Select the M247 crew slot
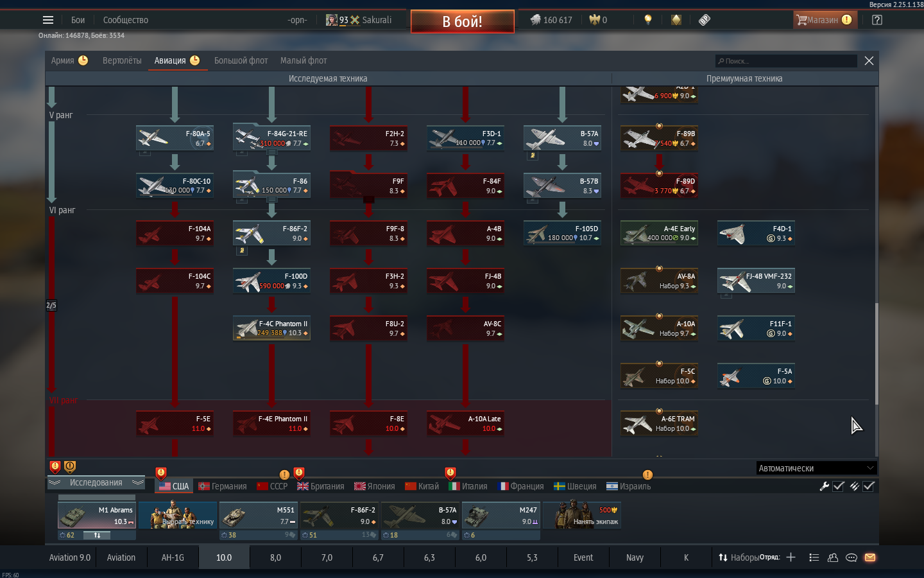Viewport: 924px width, 578px height. [501, 515]
